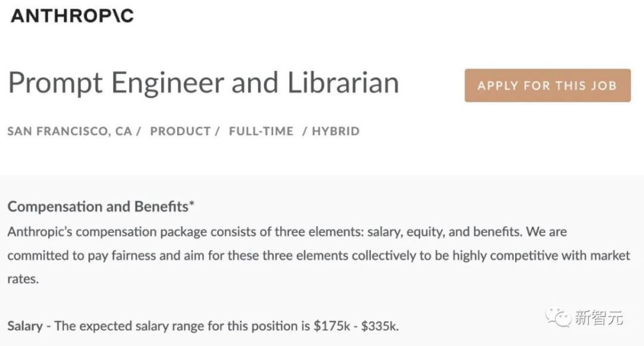Click the Prompt Engineer and Librarian title
This screenshot has height=346, width=644.
point(204,83)
